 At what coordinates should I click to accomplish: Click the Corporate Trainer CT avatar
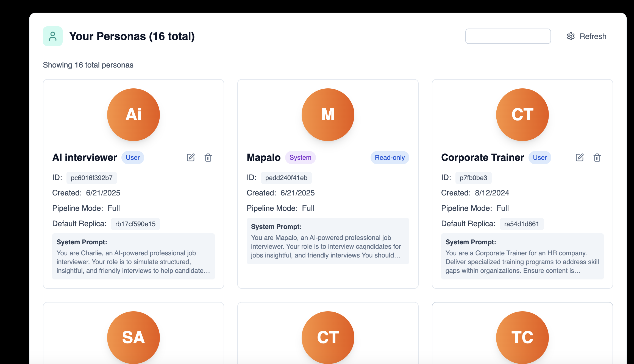coord(522,115)
